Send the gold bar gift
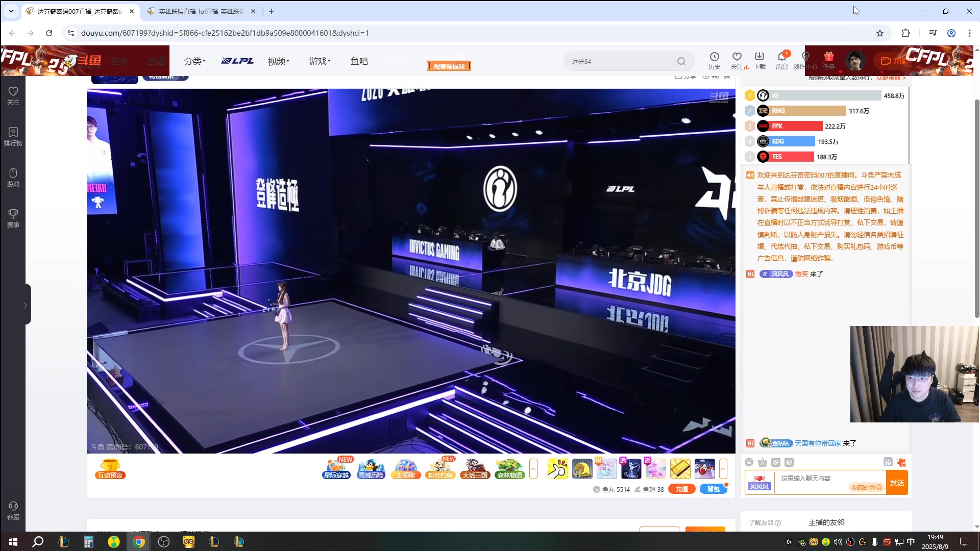980x551 pixels. pos(680,469)
